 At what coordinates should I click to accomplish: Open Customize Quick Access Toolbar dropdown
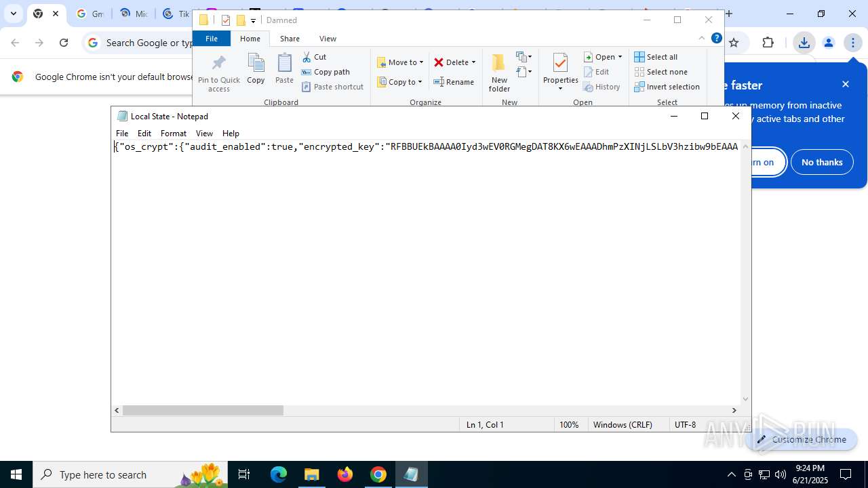pos(253,20)
